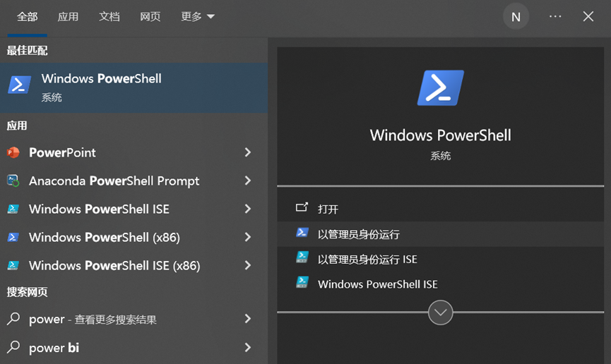
Task: Choose 以管理员身份运行 ISE action
Action: [x=440, y=259]
